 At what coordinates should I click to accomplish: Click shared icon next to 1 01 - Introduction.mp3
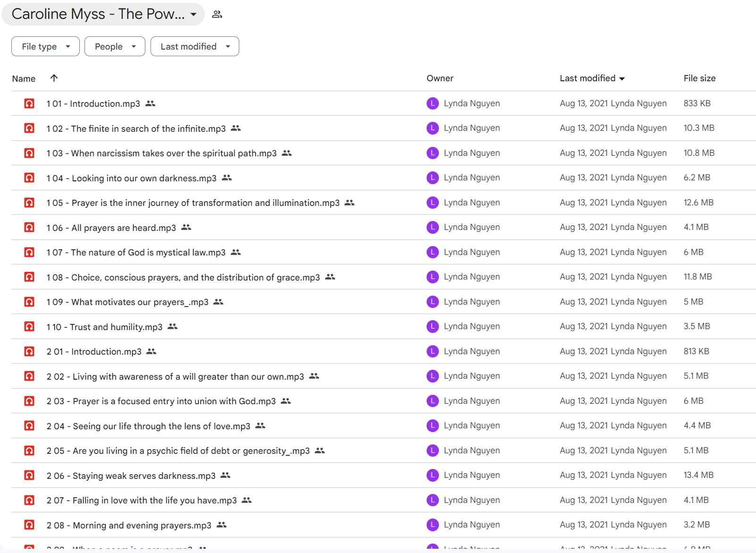(150, 103)
